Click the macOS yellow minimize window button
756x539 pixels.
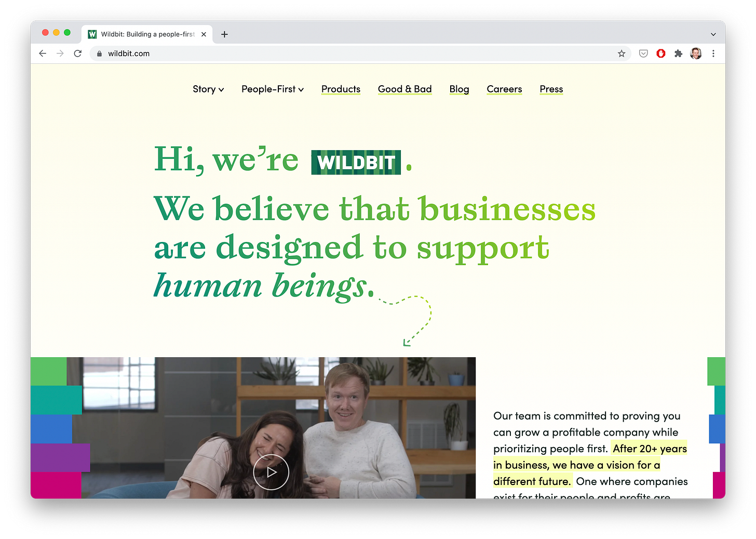tap(56, 32)
